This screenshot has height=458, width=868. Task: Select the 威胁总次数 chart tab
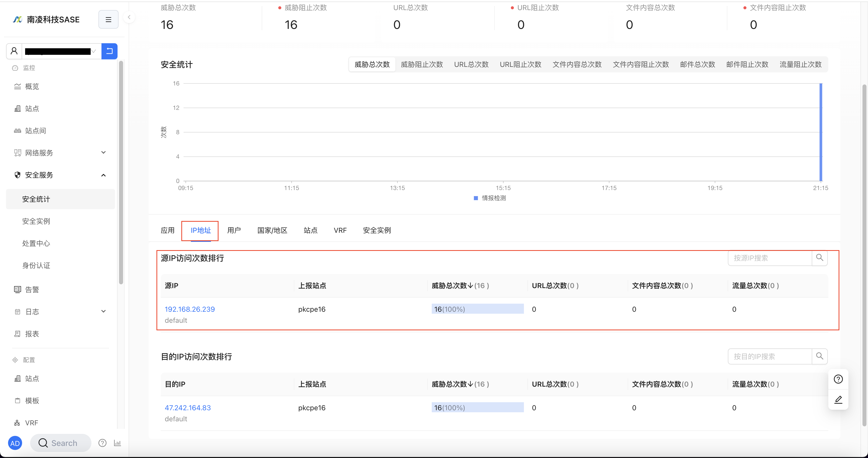coord(372,64)
